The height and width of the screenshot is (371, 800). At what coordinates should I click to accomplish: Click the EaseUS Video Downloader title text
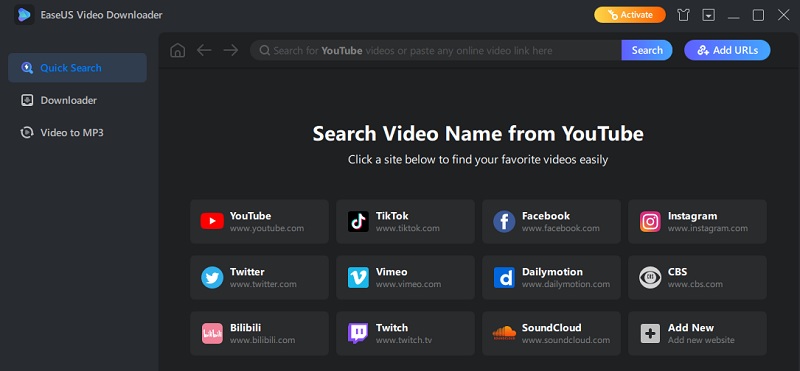coord(102,15)
